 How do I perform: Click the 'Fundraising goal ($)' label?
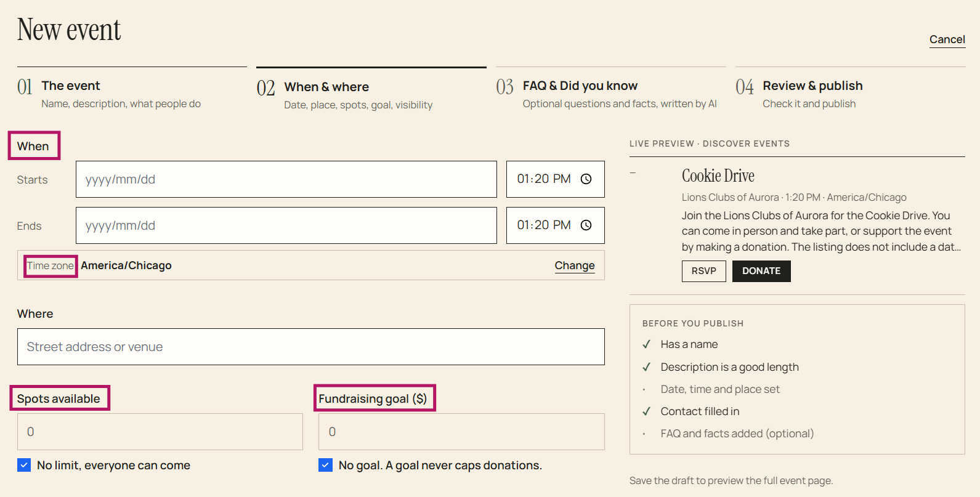373,398
